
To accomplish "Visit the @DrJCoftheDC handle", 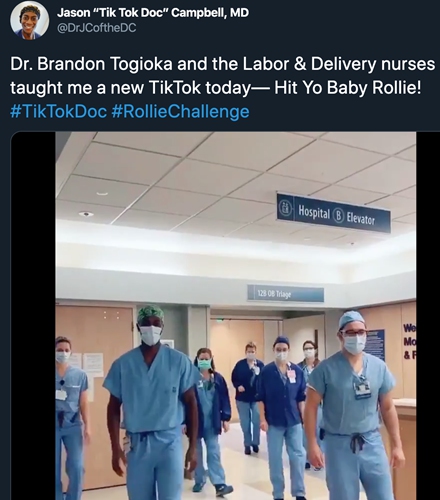I will [x=97, y=28].
